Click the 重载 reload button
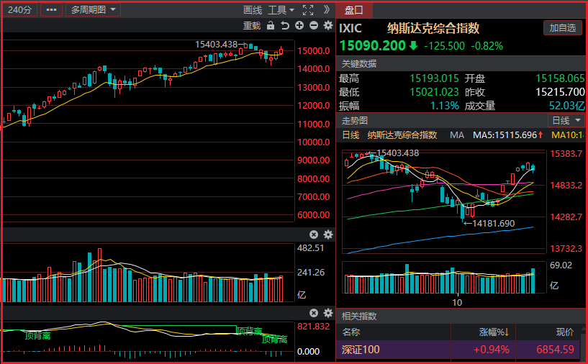588x364 pixels. pyautogui.click(x=252, y=25)
